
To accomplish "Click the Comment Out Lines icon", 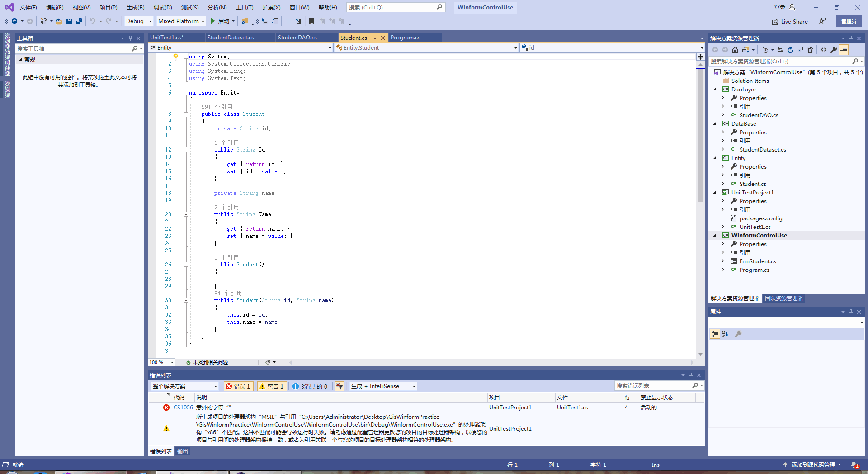I will coord(288,21).
